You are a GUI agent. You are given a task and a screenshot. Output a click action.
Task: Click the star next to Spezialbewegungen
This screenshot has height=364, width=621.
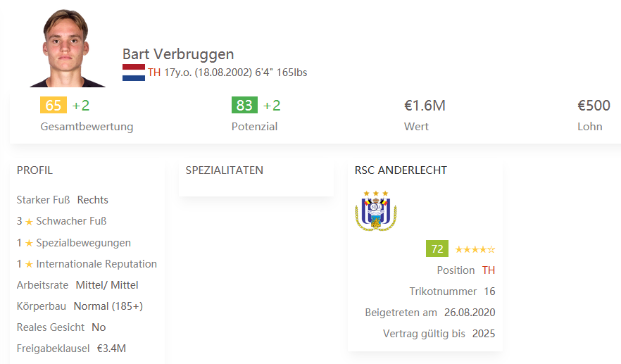pos(29,243)
